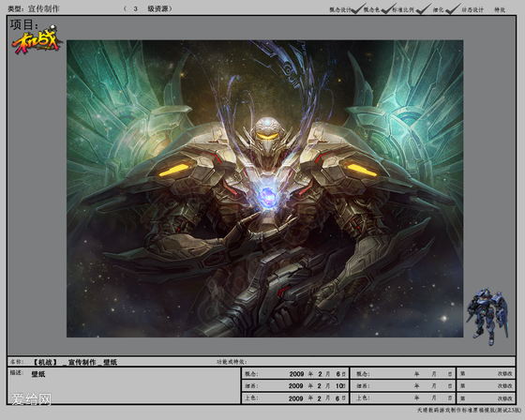Image resolution: width=525 pixels, height=420 pixels.
Task: Toggle the 概念设计 checkmark
Action: [x=358, y=8]
